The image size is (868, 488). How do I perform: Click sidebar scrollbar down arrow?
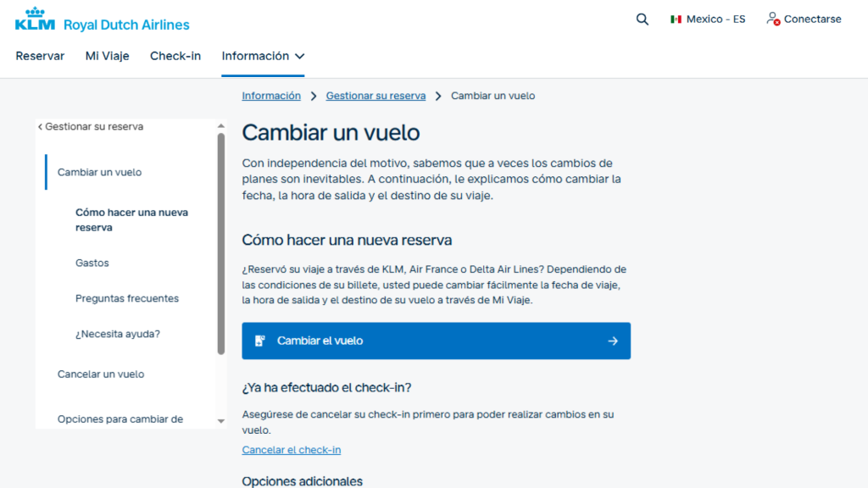221,422
